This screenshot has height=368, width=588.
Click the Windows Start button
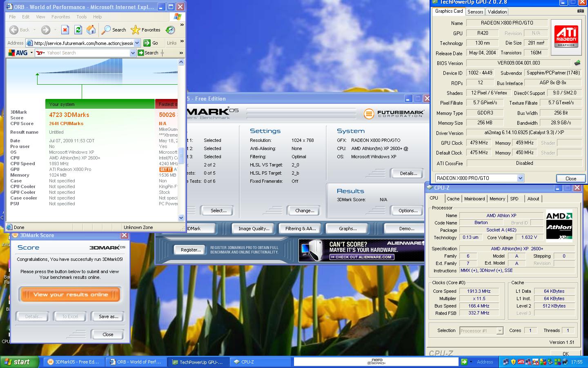[x=20, y=362]
